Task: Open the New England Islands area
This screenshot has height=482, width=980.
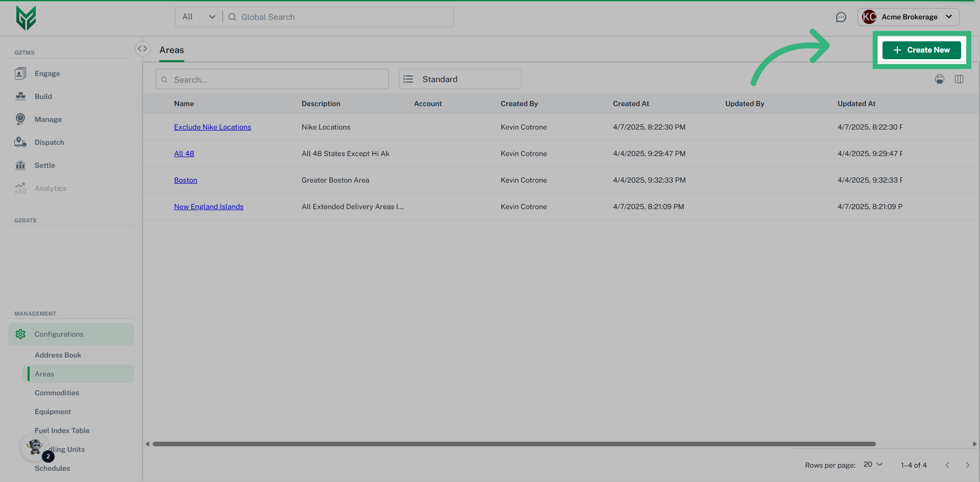Action: click(208, 207)
